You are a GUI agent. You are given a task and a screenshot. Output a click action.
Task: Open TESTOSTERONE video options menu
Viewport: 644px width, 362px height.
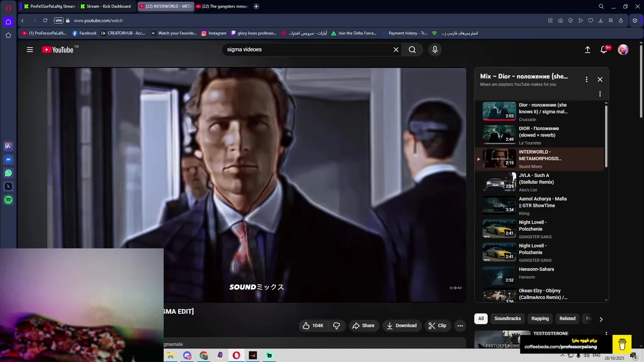tap(606, 334)
